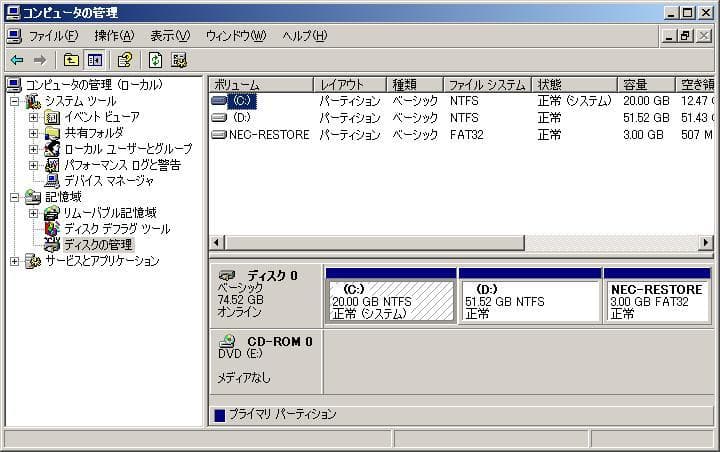The image size is (720, 452).
Task: Restore the inner MMC child window
Action: click(686, 35)
